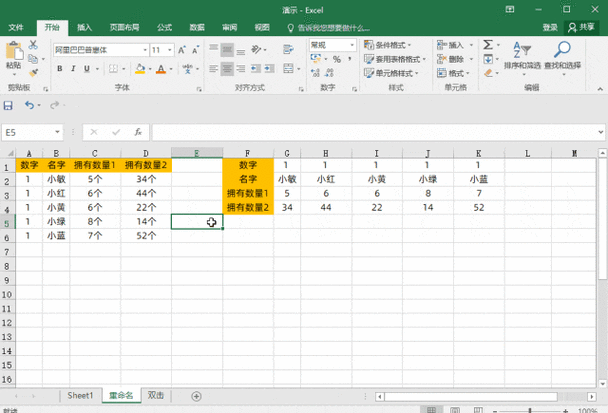Toggle top vertical alignment

pyautogui.click(x=213, y=50)
